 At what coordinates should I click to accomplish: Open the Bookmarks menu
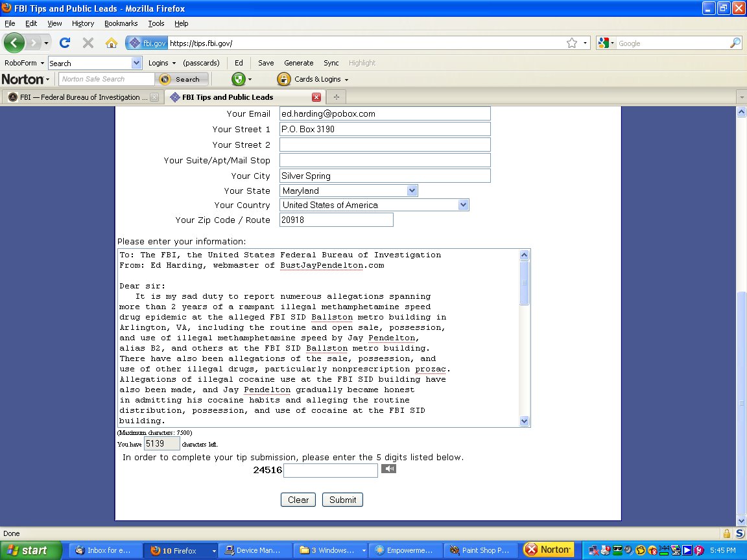point(121,23)
